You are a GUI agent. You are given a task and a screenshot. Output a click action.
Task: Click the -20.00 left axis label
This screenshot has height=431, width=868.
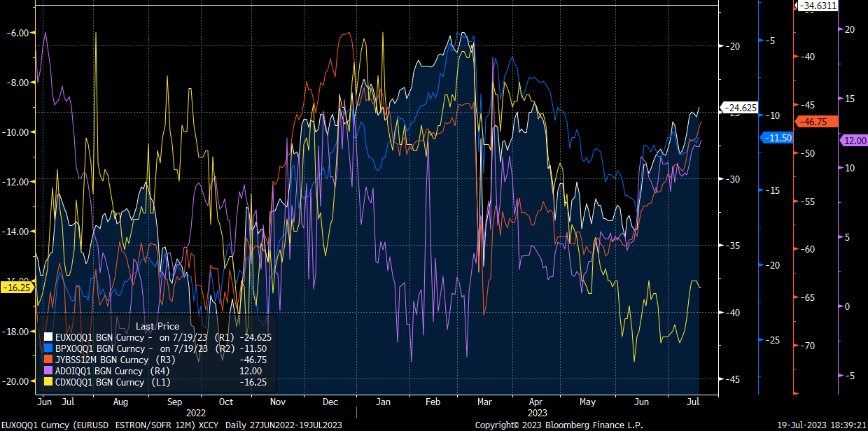(x=15, y=381)
